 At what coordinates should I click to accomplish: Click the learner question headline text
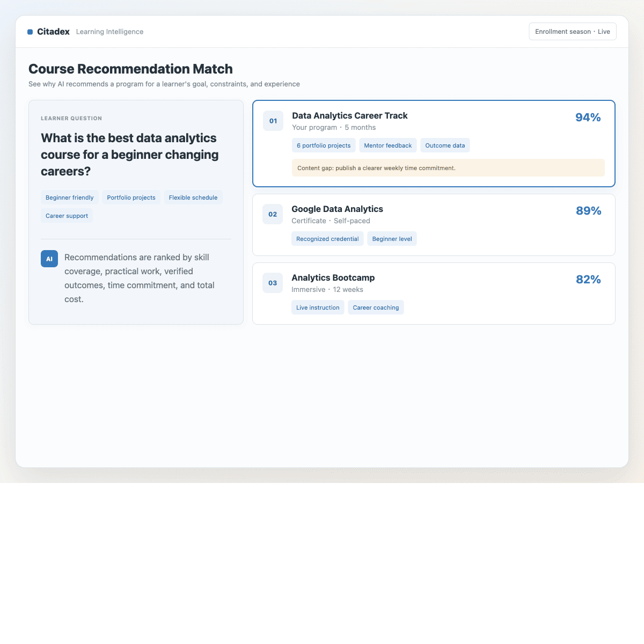(x=130, y=155)
